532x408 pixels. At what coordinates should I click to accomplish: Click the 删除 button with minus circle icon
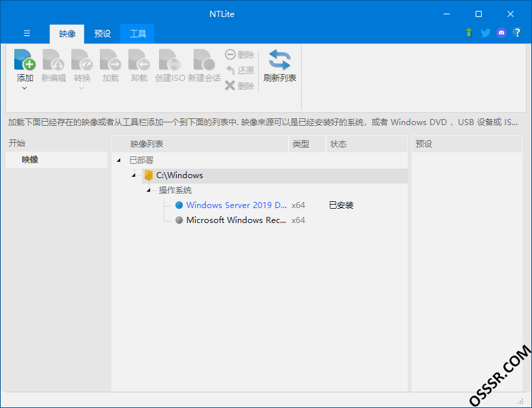240,54
